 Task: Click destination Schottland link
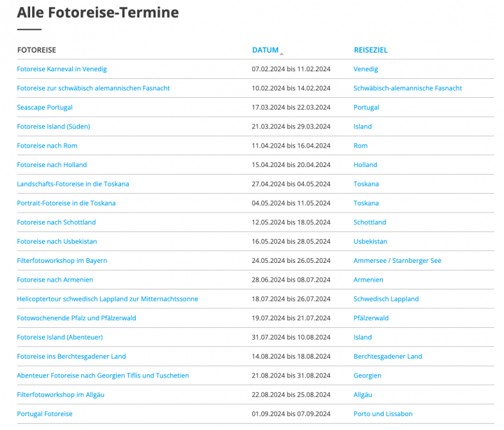click(x=370, y=222)
